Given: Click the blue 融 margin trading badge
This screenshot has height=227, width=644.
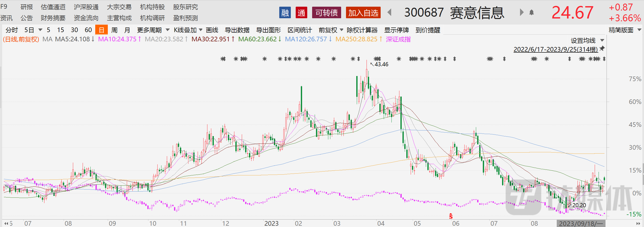Looking at the screenshot, I should pyautogui.click(x=285, y=13).
